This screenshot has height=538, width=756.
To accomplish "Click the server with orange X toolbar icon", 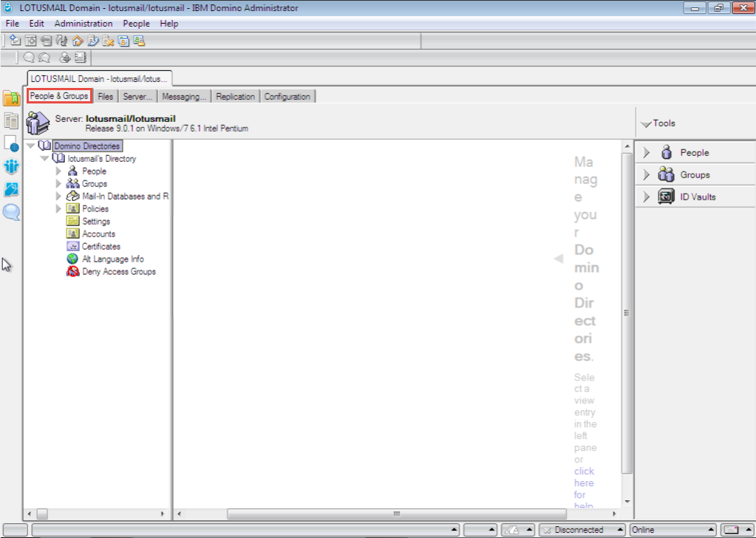I will click(109, 41).
